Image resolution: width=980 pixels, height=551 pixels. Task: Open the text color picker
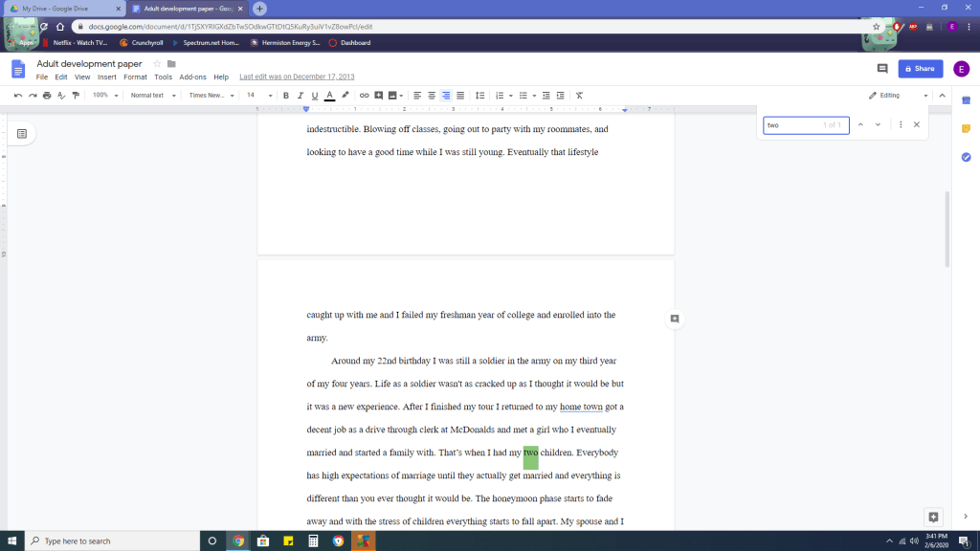point(329,96)
